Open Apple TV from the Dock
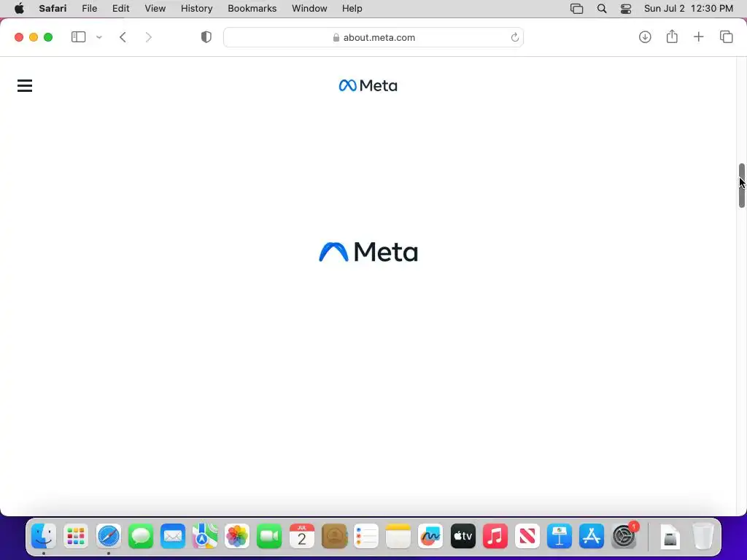 [x=462, y=537]
